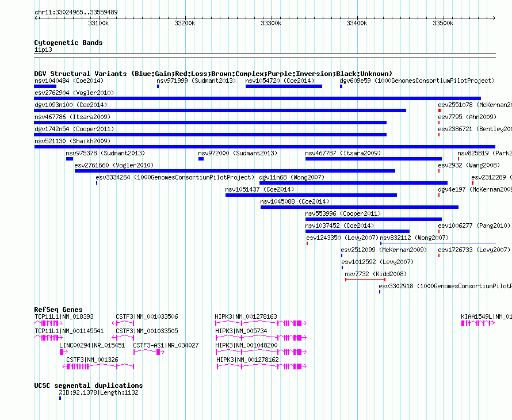Click the 33500k ruler position label
This screenshot has width=512, height=420.
[443, 23]
